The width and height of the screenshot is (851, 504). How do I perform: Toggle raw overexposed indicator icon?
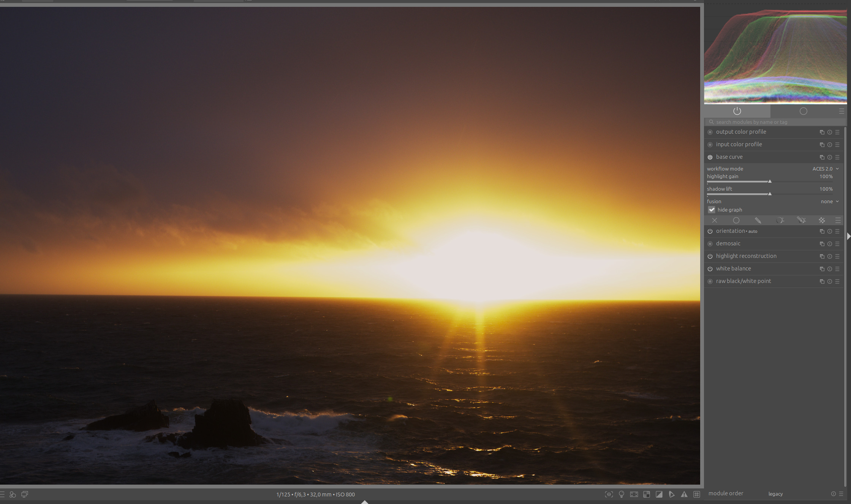[x=647, y=494]
